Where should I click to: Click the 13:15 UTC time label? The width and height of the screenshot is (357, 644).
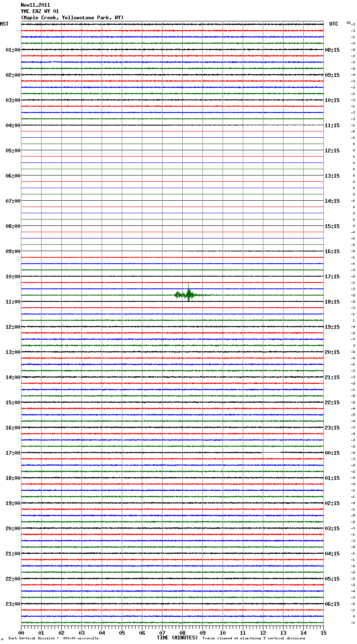tap(332, 176)
